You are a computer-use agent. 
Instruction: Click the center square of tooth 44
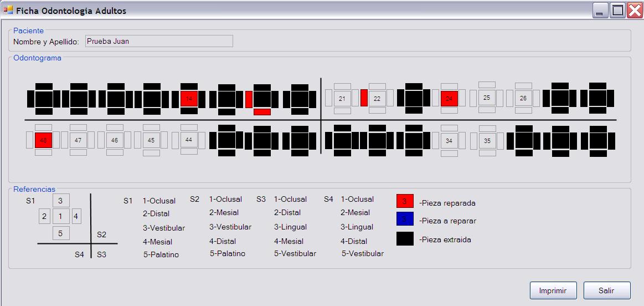coord(189,140)
